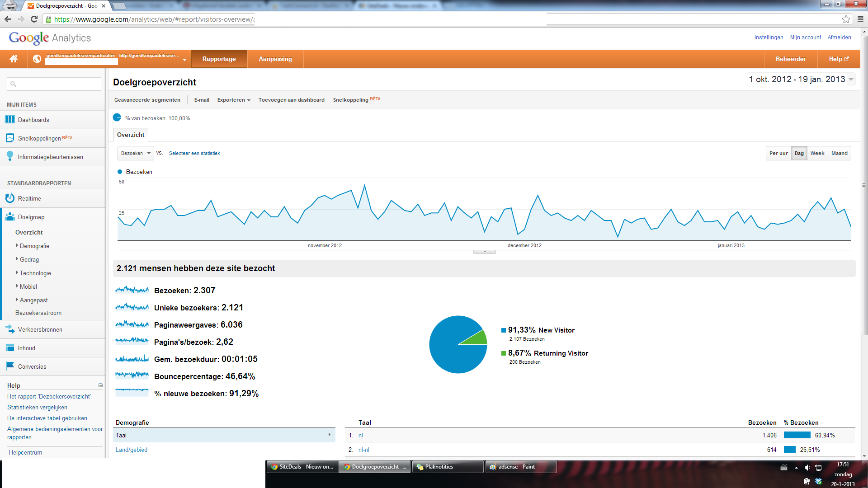The width and height of the screenshot is (868, 488).
Task: Open the Beheerder tab
Action: click(791, 59)
